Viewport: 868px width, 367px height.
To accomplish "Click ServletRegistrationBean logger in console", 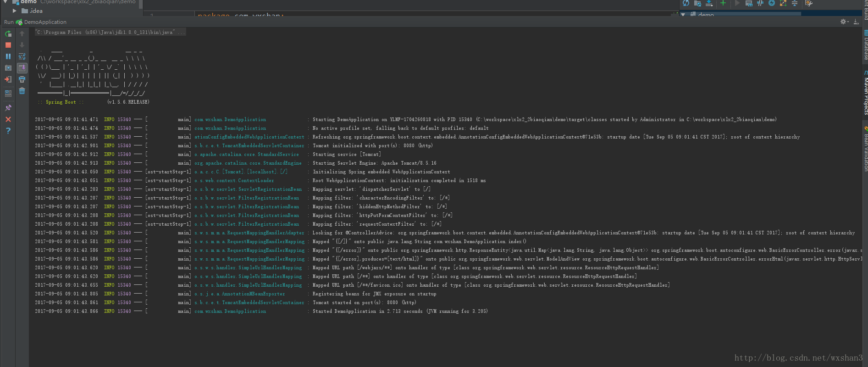I will coord(248,189).
